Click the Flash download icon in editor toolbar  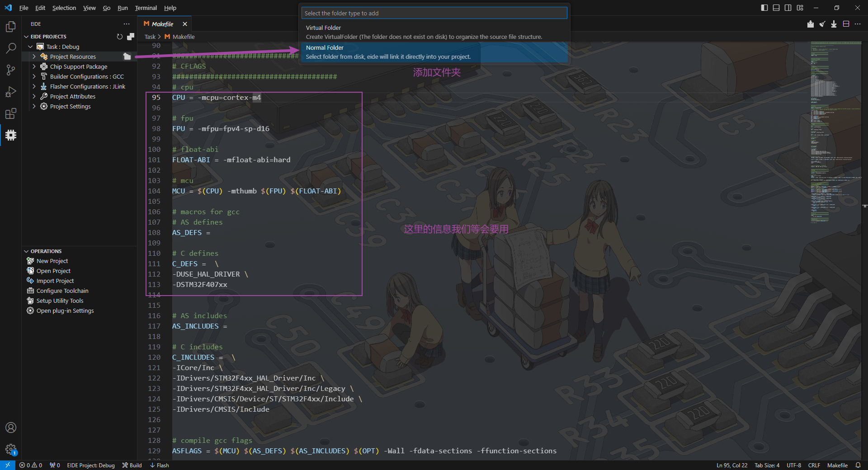pos(834,24)
